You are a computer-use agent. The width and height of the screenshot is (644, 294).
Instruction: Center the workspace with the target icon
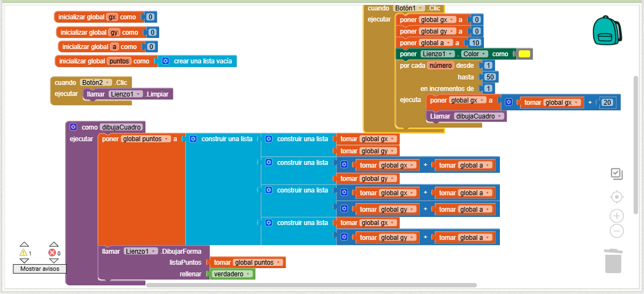[x=617, y=197]
